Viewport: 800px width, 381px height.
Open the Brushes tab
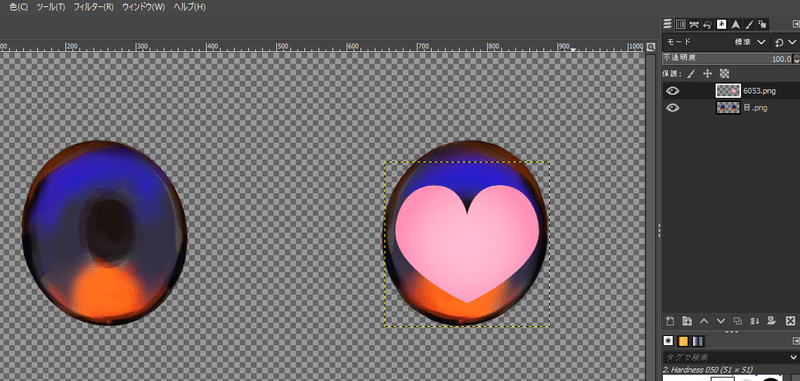pyautogui.click(x=668, y=341)
